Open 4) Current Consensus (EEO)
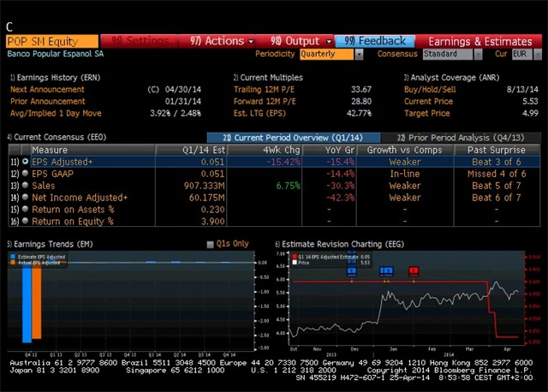 click(57, 137)
